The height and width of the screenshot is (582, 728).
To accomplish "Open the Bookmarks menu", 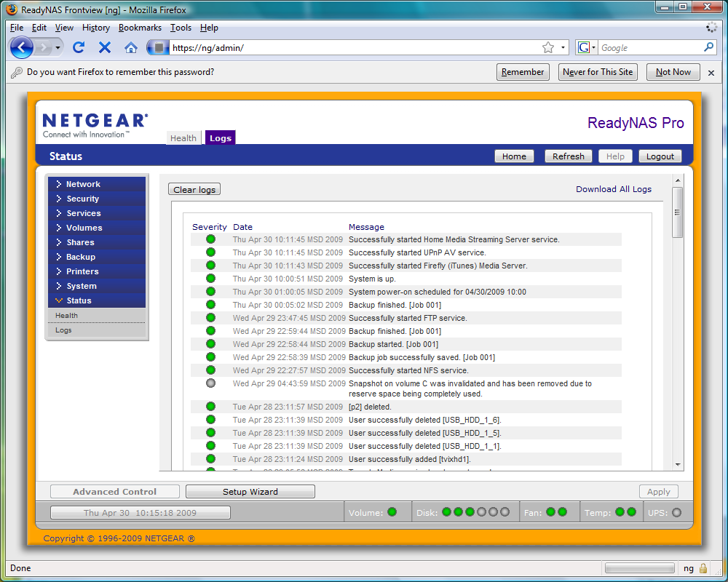I will pos(140,28).
